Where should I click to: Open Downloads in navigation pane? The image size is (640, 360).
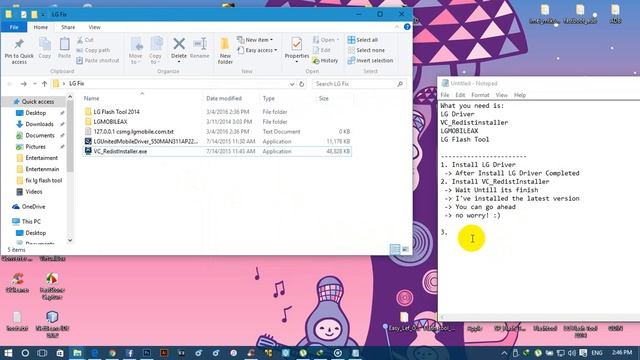[40, 124]
